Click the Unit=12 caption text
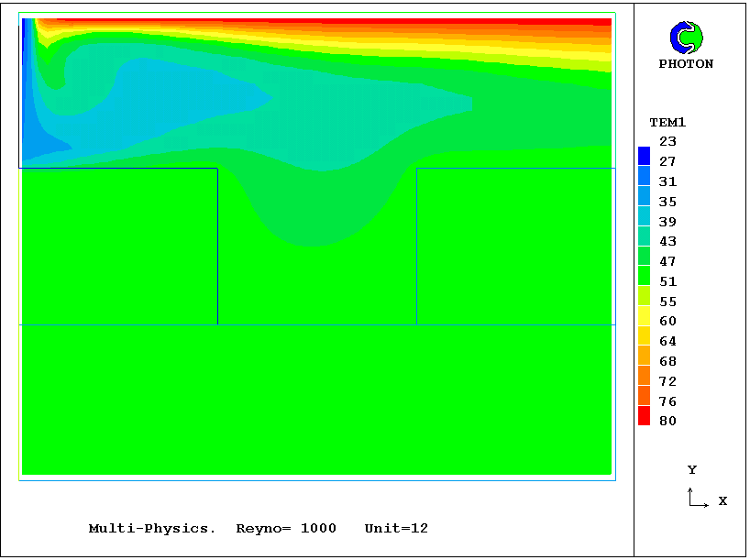 [396, 529]
